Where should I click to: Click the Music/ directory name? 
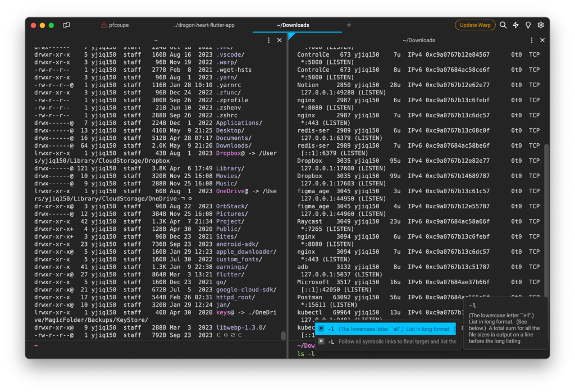pyautogui.click(x=227, y=184)
